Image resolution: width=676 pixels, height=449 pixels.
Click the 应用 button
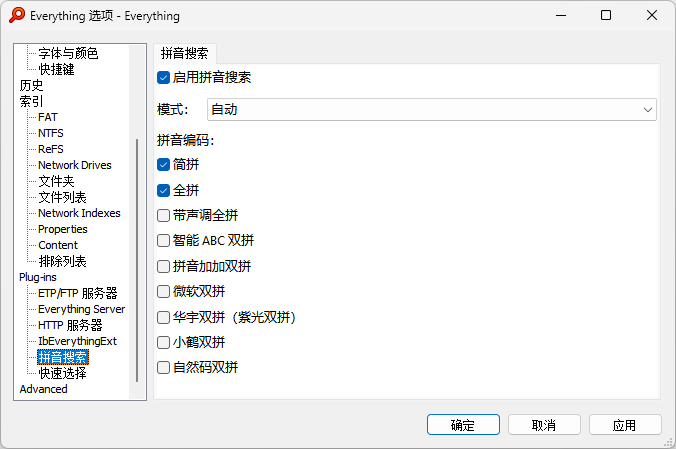pos(625,425)
